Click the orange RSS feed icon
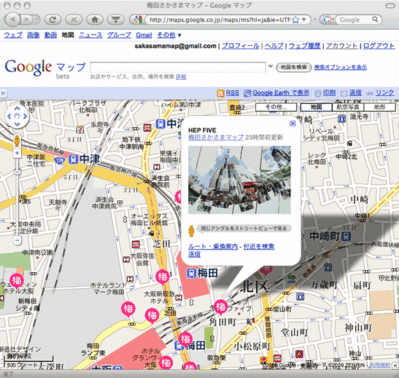This screenshot has height=378, width=399. 220,93
